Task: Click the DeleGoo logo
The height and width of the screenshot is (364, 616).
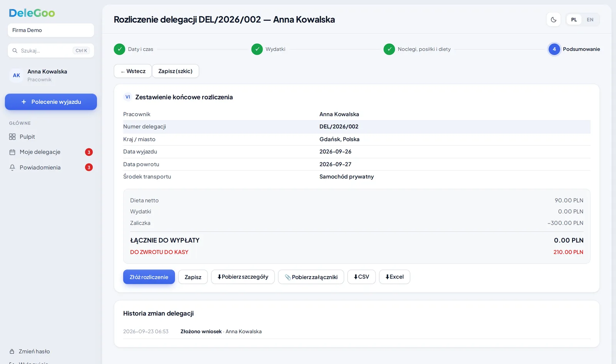Action: tap(32, 13)
